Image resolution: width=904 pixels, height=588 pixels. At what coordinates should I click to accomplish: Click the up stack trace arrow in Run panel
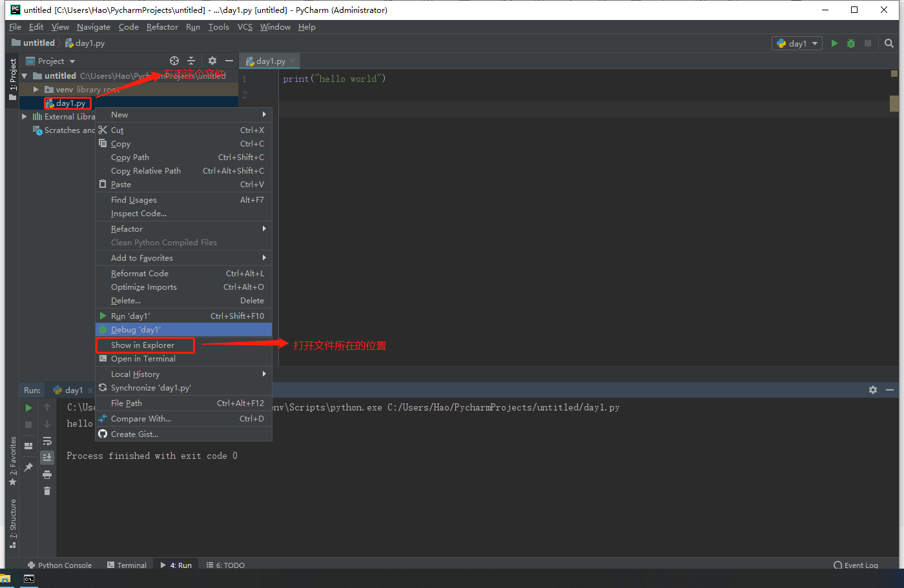pyautogui.click(x=47, y=408)
